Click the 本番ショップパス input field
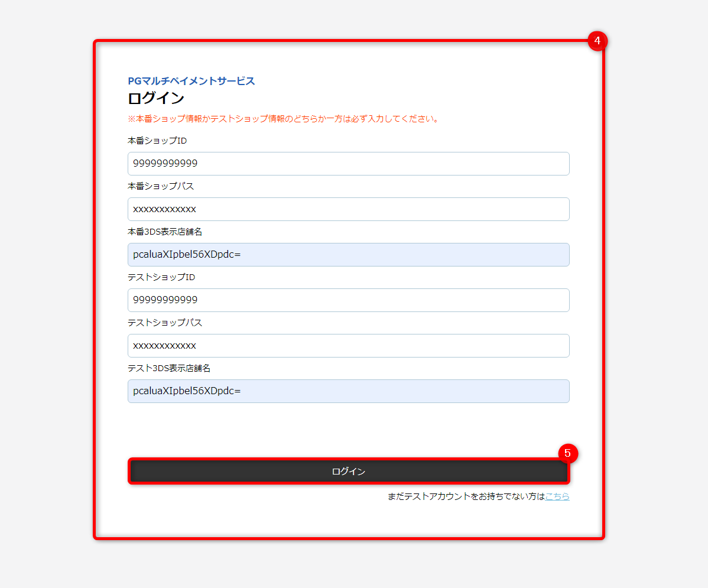 tap(349, 209)
